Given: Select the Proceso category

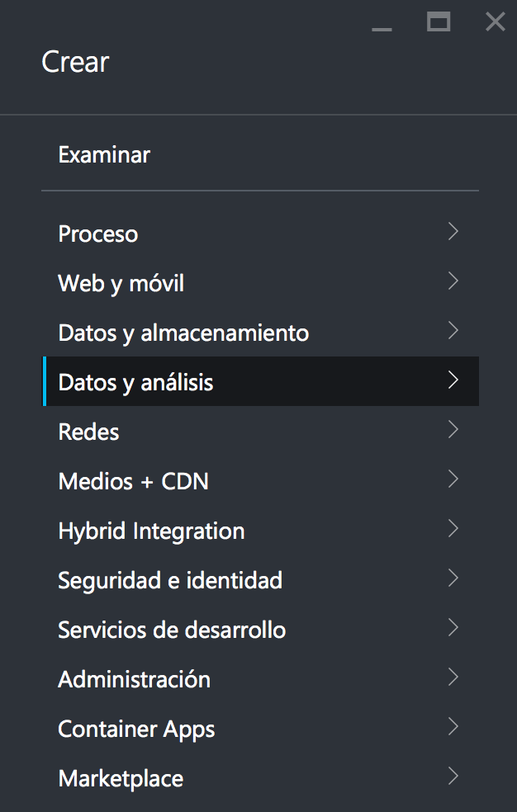Looking at the screenshot, I should [98, 234].
